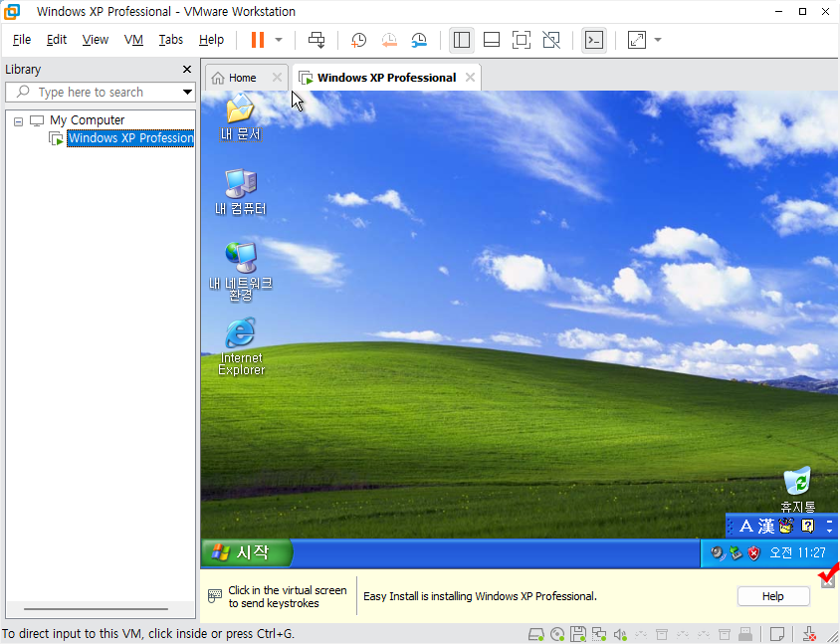The height and width of the screenshot is (644, 840).
Task: Enter full screen mode
Action: tap(522, 40)
